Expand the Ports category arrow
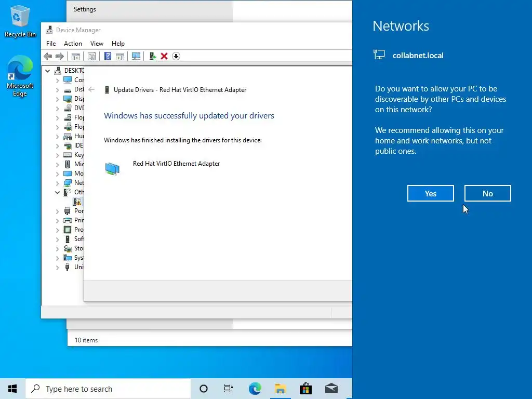Screen dimensions: 532x399 [57, 211]
